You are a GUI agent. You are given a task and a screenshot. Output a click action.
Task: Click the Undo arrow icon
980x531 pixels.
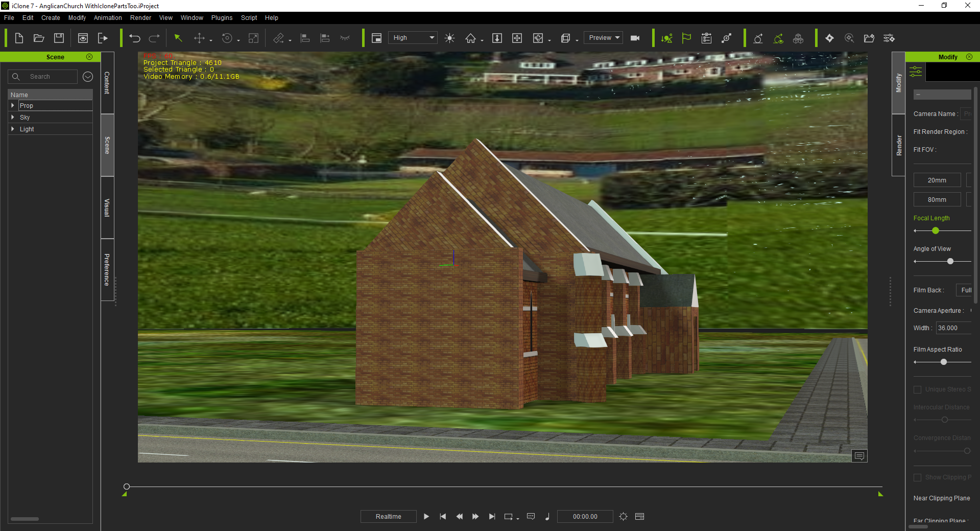pyautogui.click(x=135, y=38)
